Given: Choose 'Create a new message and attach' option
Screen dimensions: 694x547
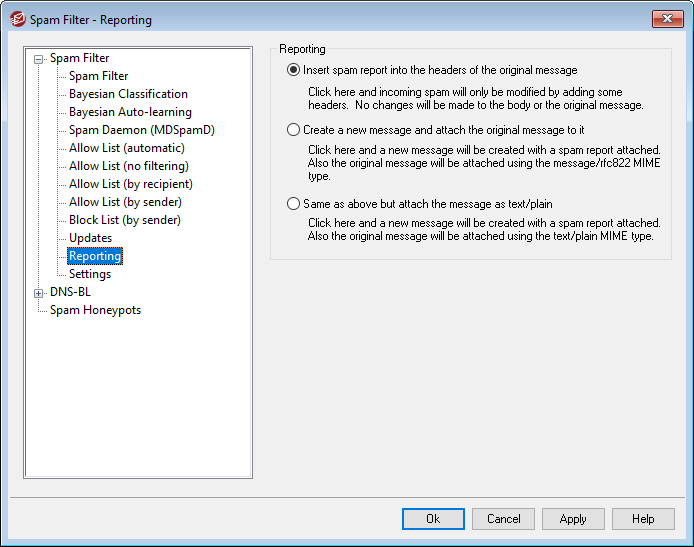Looking at the screenshot, I should pos(293,130).
